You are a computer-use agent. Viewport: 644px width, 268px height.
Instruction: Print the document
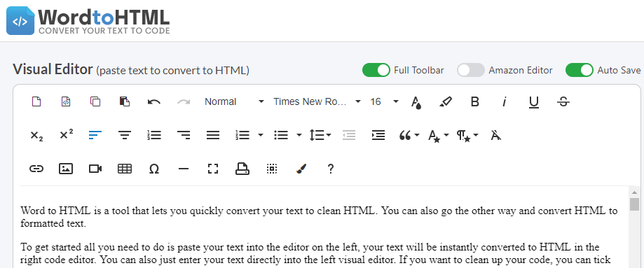[x=242, y=169]
